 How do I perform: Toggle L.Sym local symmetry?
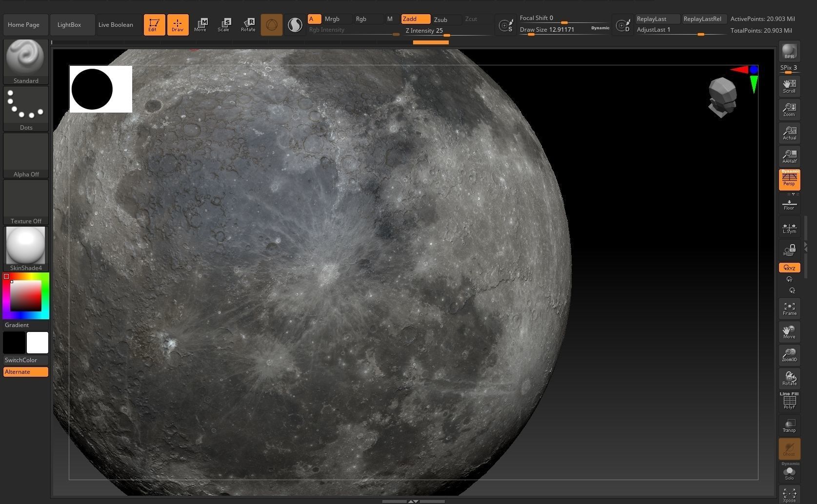789,227
